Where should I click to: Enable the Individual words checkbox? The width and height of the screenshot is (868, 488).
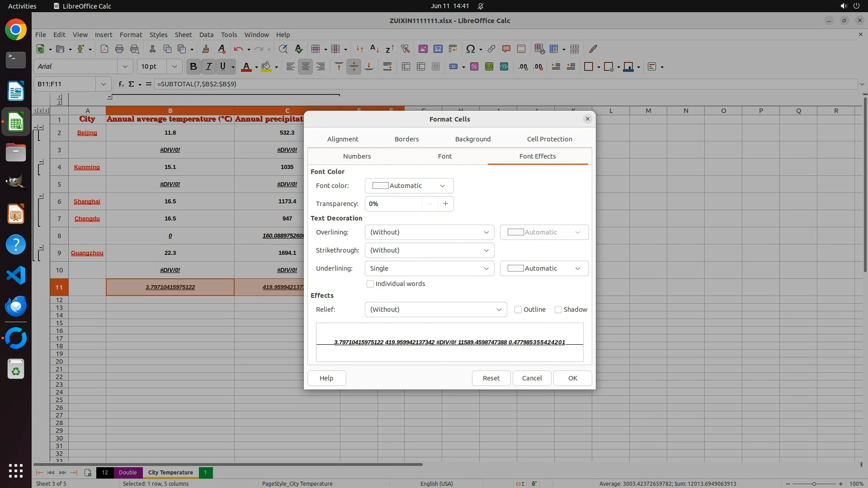click(370, 284)
